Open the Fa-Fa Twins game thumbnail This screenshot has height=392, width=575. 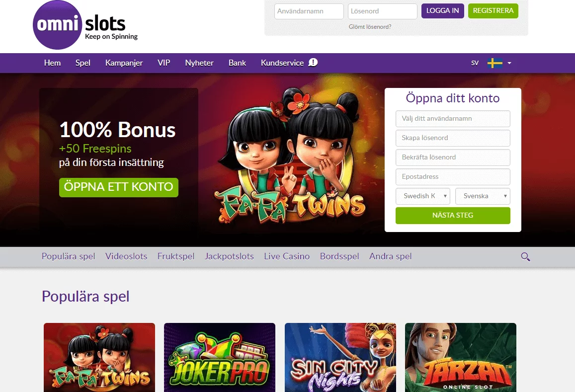coord(99,357)
